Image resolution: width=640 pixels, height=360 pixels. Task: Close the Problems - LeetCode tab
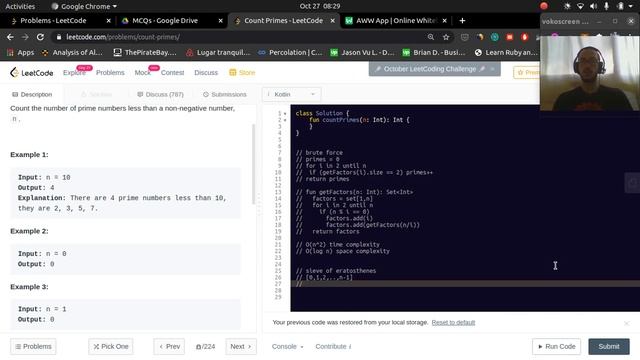(109, 21)
